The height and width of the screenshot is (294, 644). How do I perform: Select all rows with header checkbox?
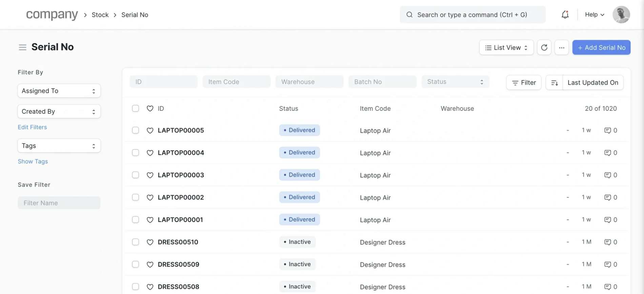tap(136, 108)
